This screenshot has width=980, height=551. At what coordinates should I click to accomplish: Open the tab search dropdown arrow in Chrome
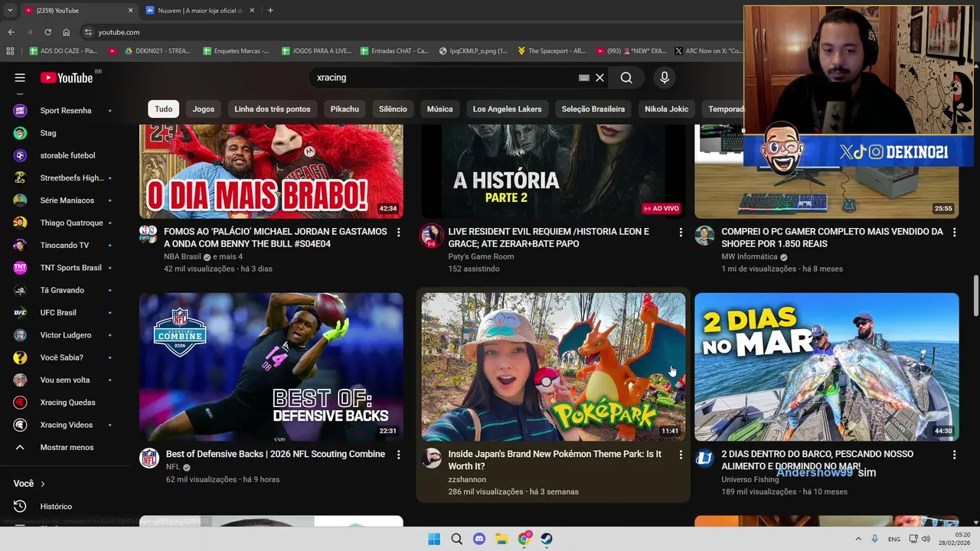coord(10,11)
